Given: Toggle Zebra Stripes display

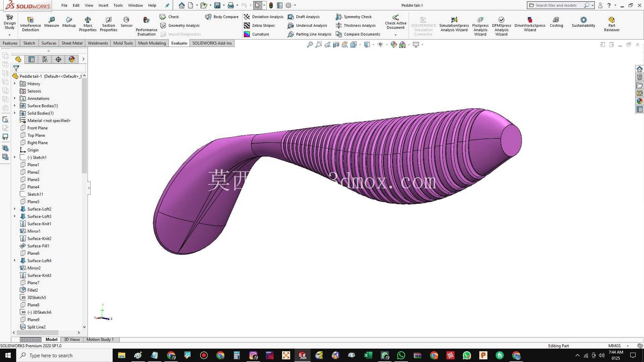Looking at the screenshot, I should (x=259, y=25).
